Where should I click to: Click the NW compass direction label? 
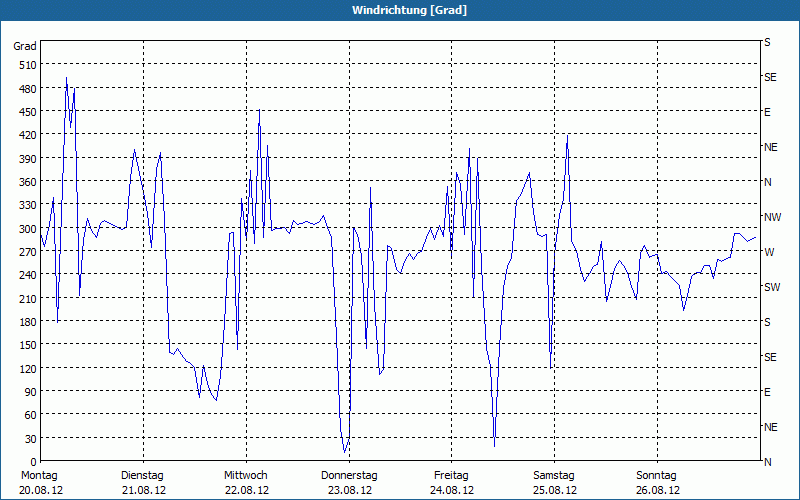click(x=772, y=217)
